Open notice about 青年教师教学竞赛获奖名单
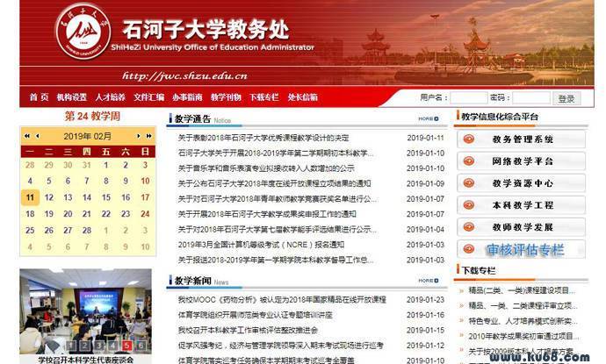 (278, 199)
